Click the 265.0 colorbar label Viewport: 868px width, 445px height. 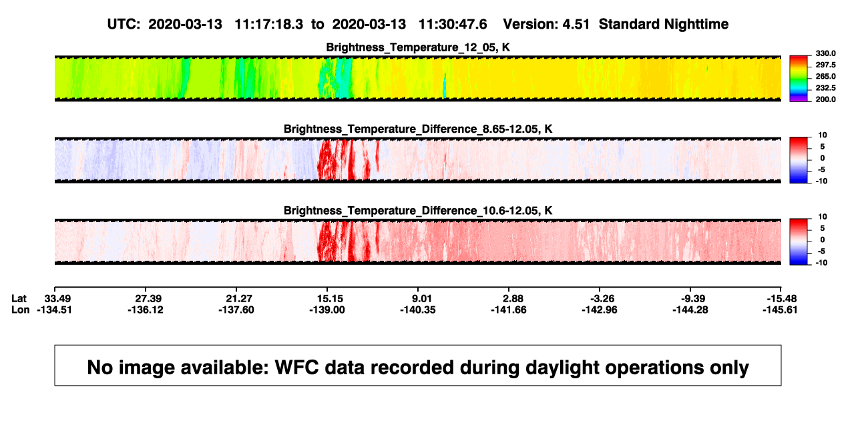(825, 77)
